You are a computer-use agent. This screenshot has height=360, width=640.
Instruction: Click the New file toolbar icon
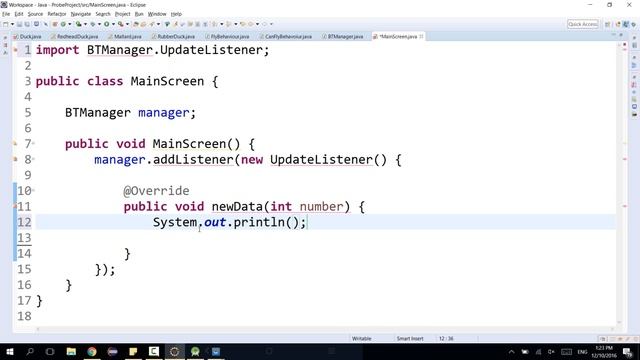pyautogui.click(x=6, y=24)
